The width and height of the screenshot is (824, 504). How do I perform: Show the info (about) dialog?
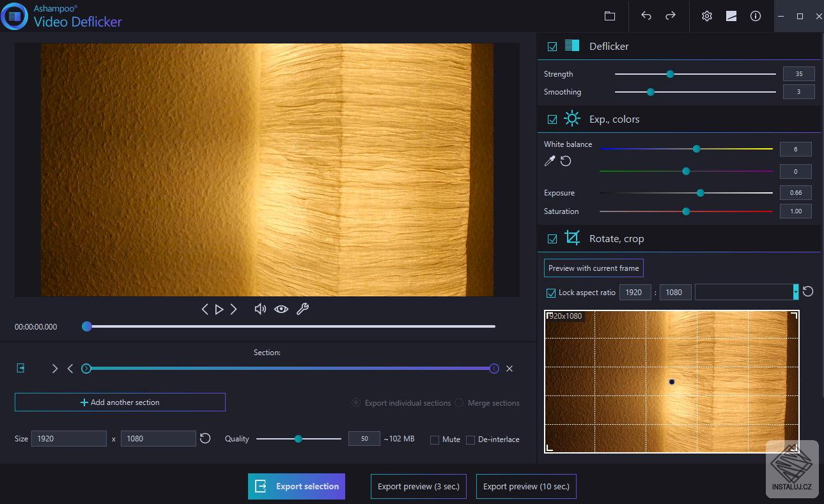[756, 16]
